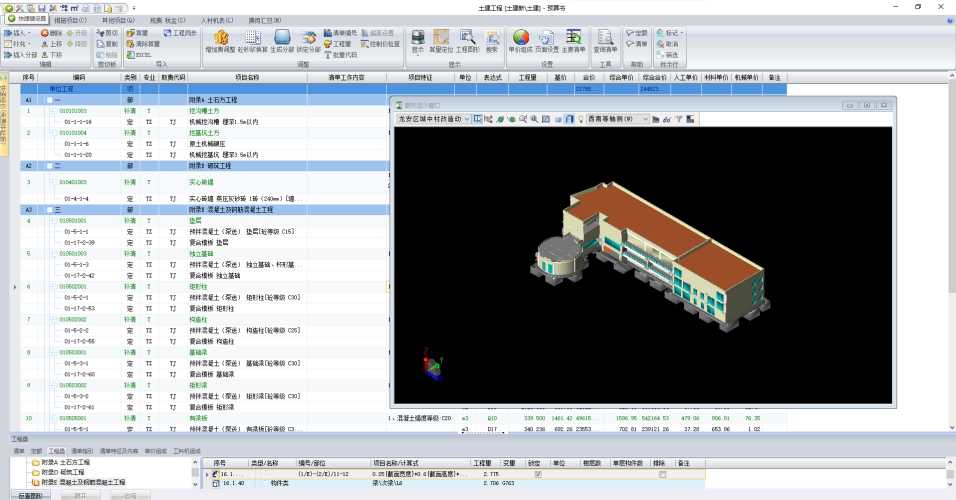
Task: Open 查询清单 query list tool
Action: (605, 41)
